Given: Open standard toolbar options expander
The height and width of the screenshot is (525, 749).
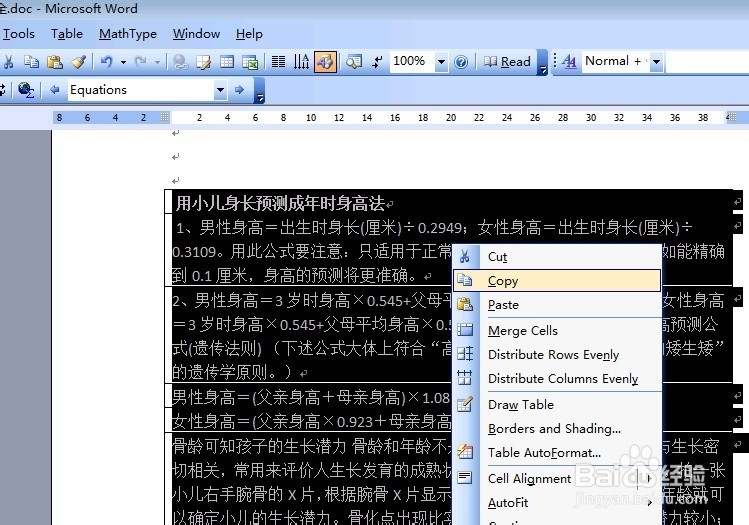Looking at the screenshot, I should [542, 63].
